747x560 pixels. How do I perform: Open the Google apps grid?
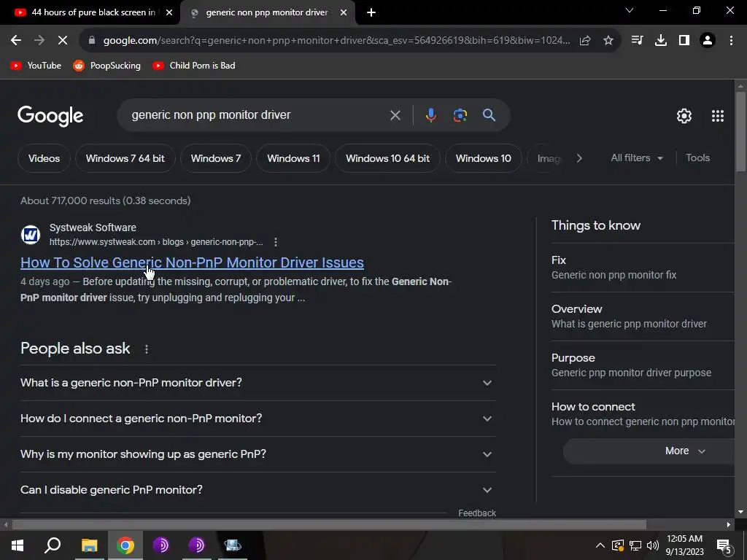tap(718, 116)
